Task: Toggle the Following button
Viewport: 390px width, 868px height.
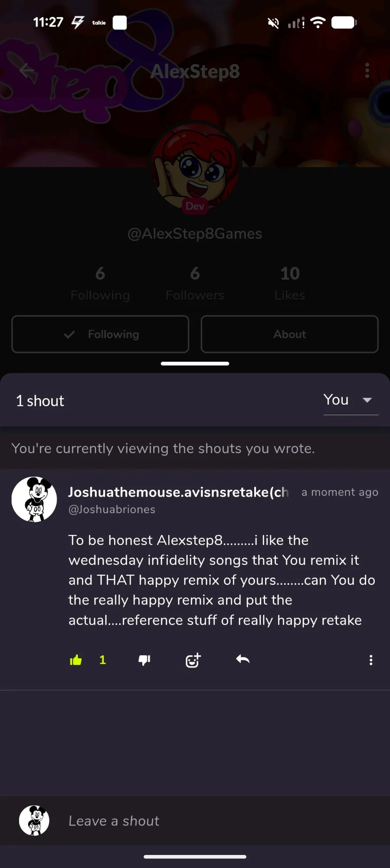Action: 100,334
